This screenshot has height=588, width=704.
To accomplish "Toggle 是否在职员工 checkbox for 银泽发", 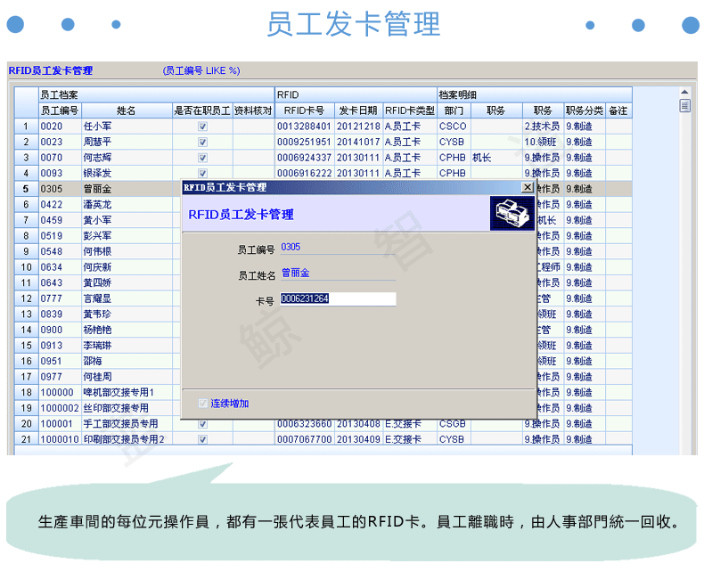I will [202, 173].
